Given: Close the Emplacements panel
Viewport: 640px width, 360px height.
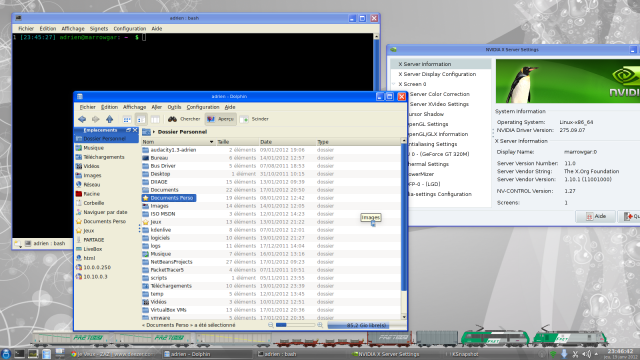Looking at the screenshot, I should [135, 130].
